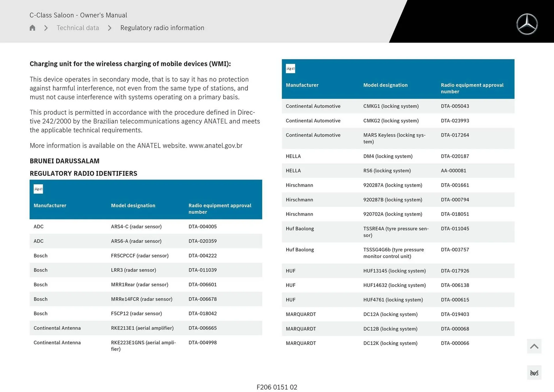Select Regulatory radio information breadcrumb
This screenshot has width=554, height=392.
click(162, 28)
